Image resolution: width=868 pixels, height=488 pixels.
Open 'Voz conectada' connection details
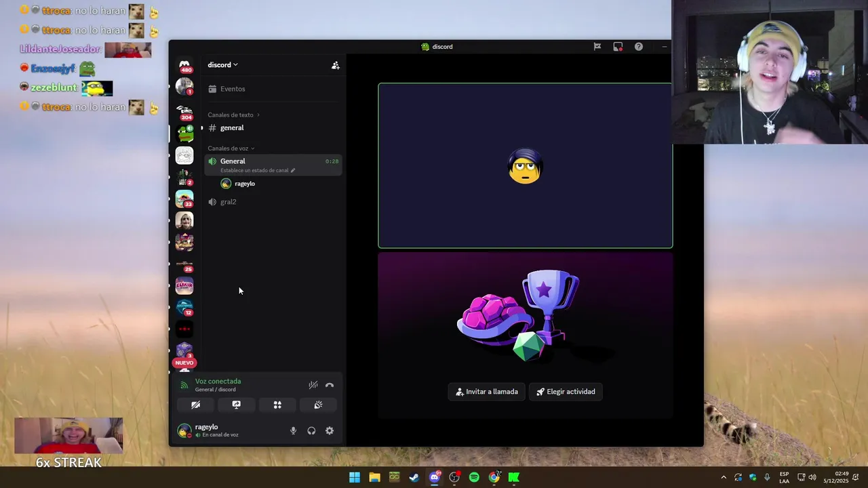pos(218,382)
